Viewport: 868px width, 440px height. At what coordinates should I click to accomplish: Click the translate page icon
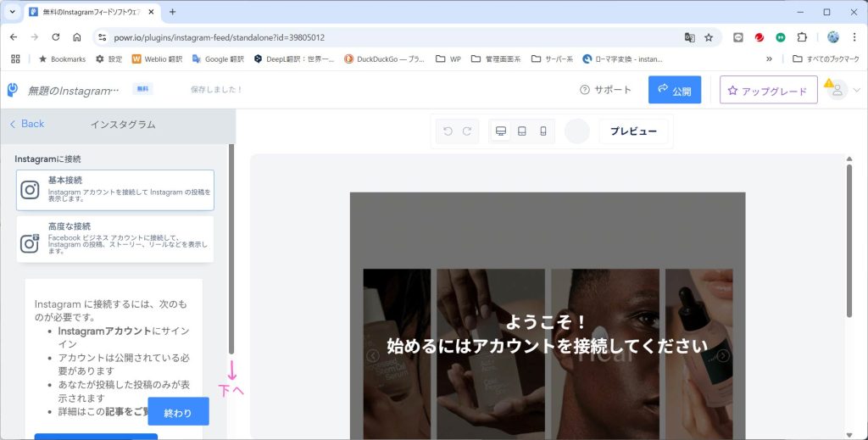point(689,37)
